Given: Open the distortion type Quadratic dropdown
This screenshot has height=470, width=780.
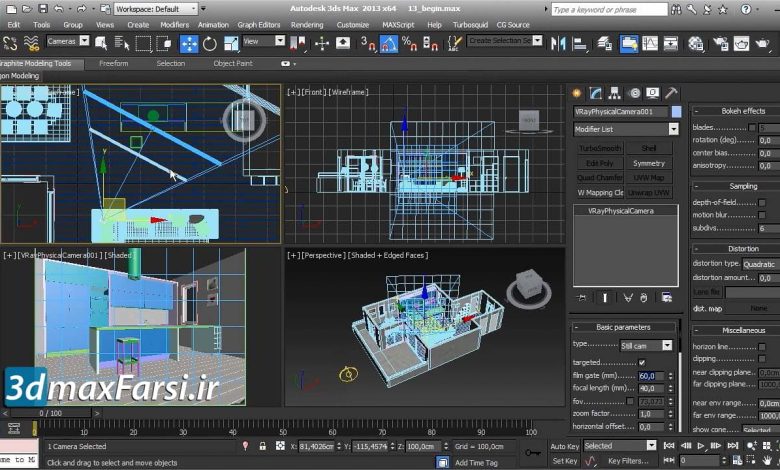Looking at the screenshot, I should pyautogui.click(x=761, y=264).
